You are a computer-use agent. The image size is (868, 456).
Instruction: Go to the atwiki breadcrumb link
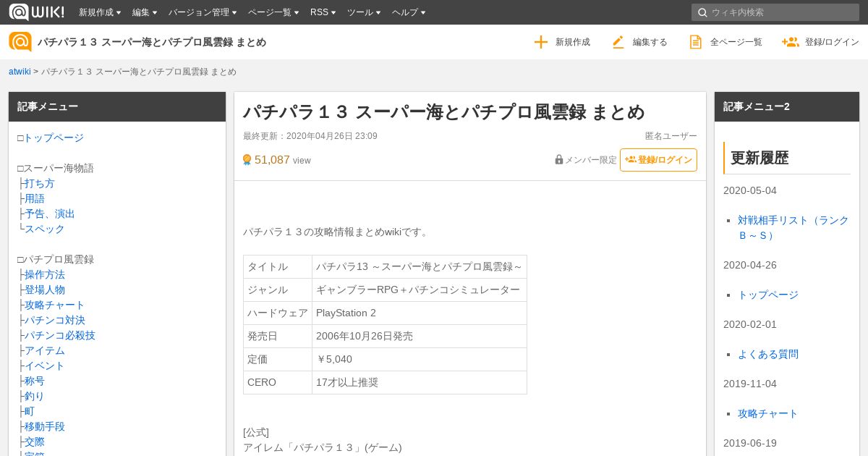20,72
